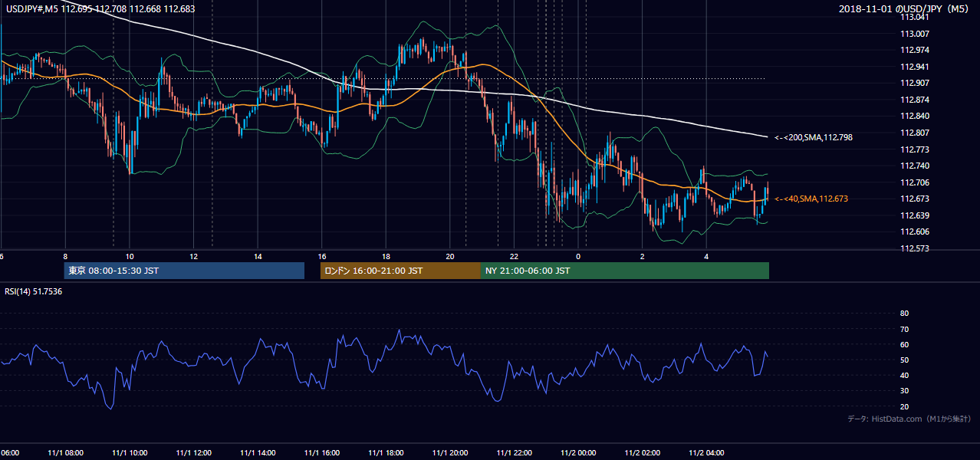Screen dimensions: 980x460
Task: Click RSI scale level 60
Action: tap(904, 344)
